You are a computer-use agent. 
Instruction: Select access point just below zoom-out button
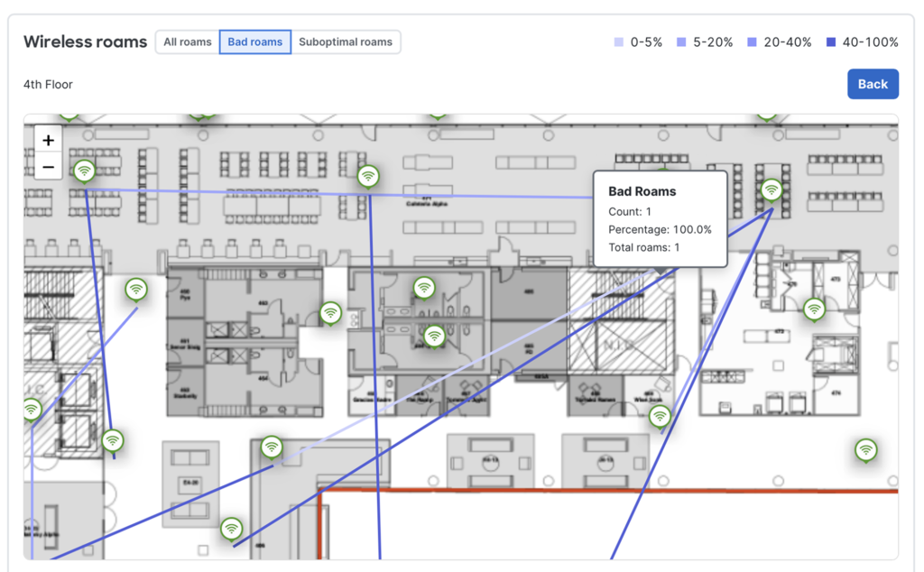pyautogui.click(x=85, y=170)
